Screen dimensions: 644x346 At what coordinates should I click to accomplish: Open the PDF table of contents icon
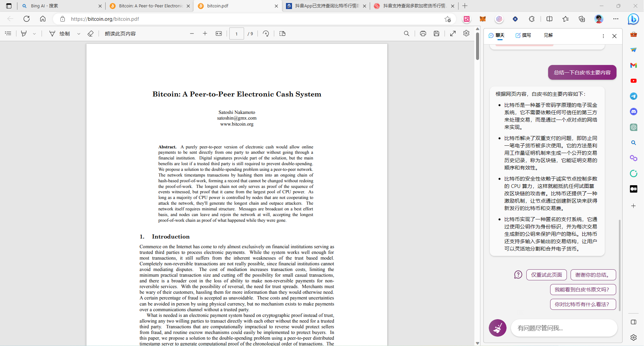[x=8, y=33]
